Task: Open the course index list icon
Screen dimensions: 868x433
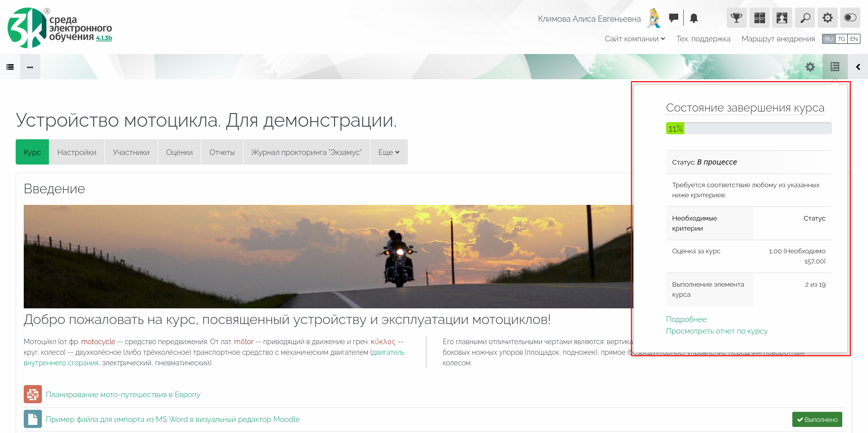Action: [10, 67]
